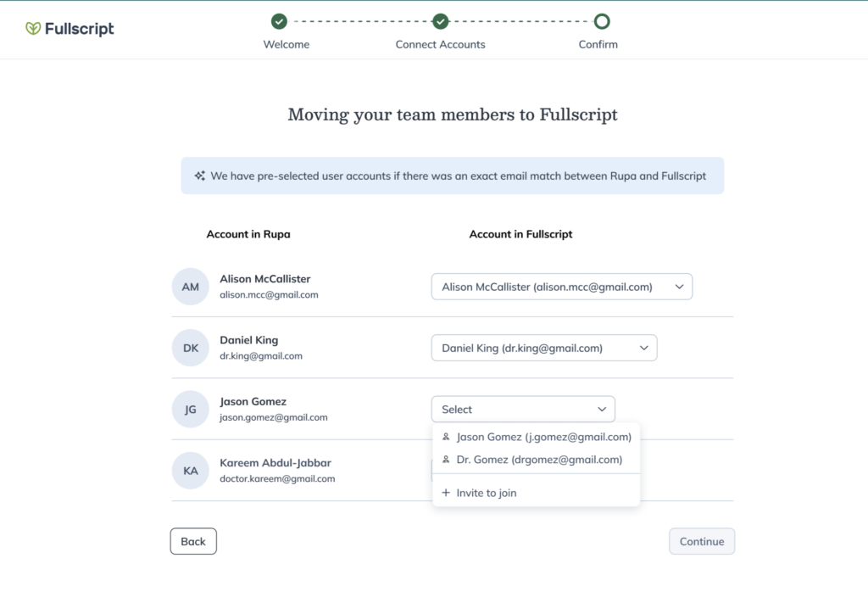Collapse the Select dropdown for Jason Gomez
868x603 pixels.
pos(523,409)
